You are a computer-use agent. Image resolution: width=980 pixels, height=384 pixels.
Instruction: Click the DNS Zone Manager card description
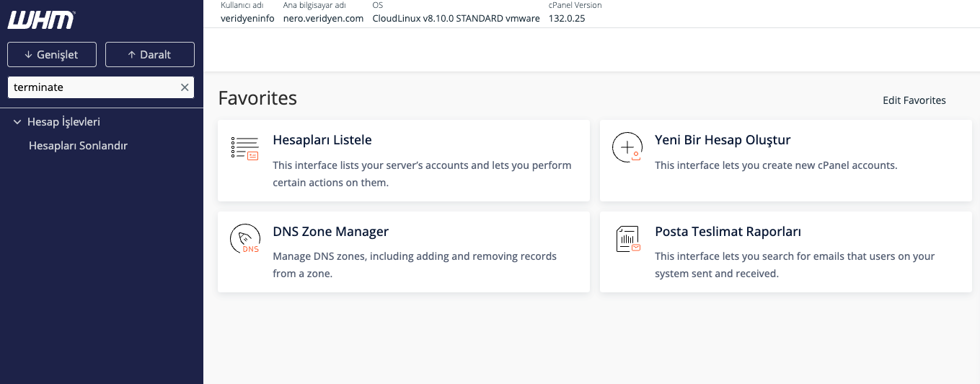point(415,265)
